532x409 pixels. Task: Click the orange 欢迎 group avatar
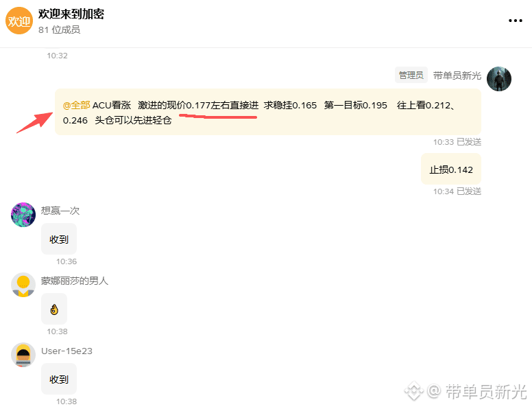[19, 21]
